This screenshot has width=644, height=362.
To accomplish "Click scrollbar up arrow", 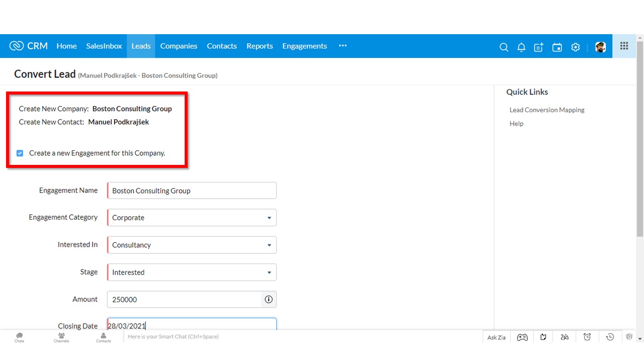I will coord(640,38).
